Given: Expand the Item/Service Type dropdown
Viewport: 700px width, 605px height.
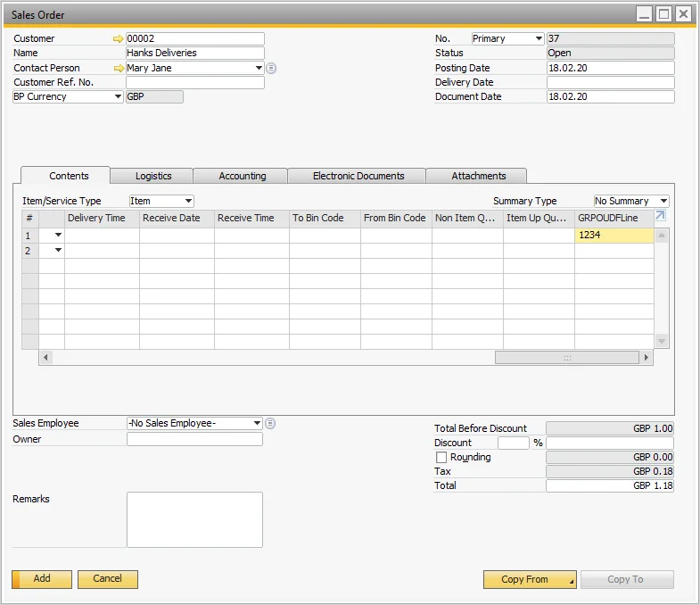Looking at the screenshot, I should click(x=187, y=202).
